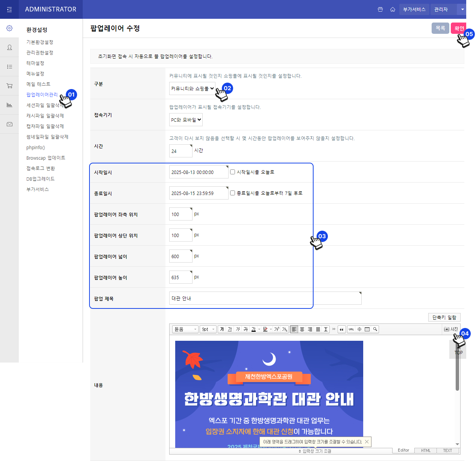
Task: Check the 시작일시를 오늘로 checkbox
Action: pos(233,172)
